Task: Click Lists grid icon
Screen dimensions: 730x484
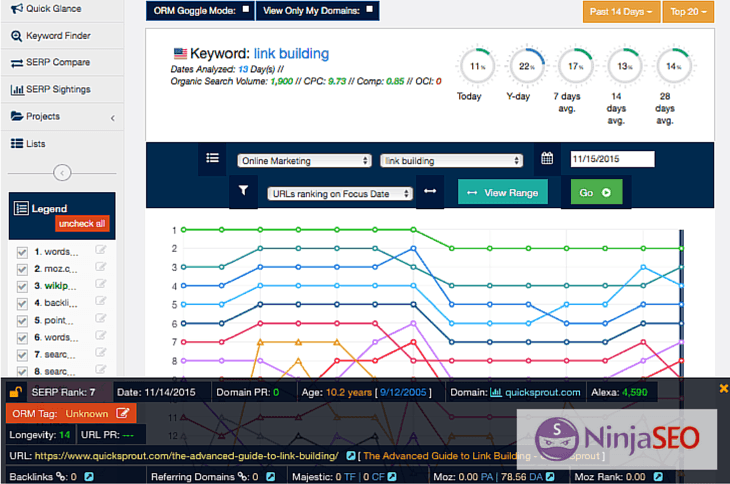Action: tap(17, 143)
